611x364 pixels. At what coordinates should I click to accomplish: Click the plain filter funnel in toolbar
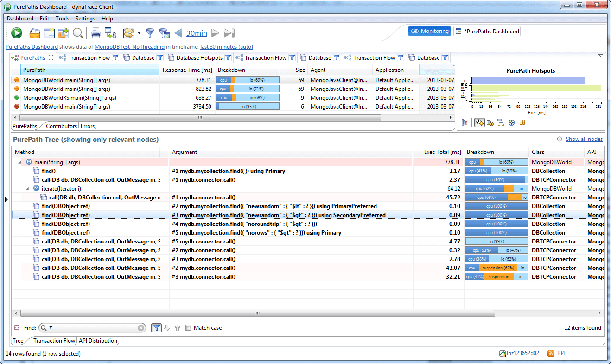[150, 33]
